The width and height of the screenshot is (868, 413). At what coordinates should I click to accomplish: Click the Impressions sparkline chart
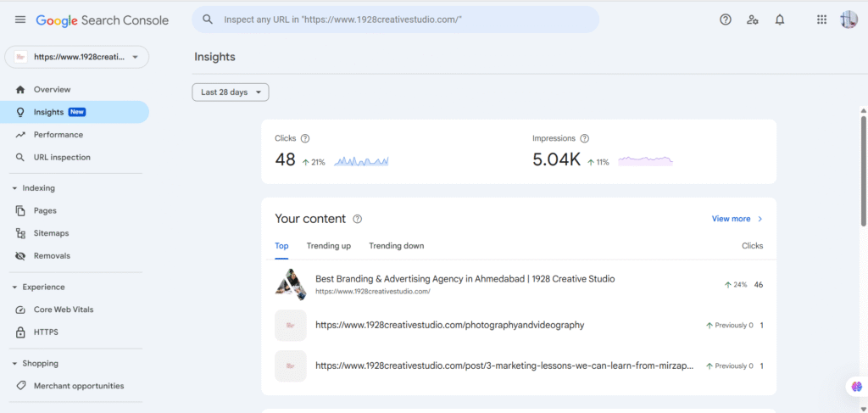[645, 161]
